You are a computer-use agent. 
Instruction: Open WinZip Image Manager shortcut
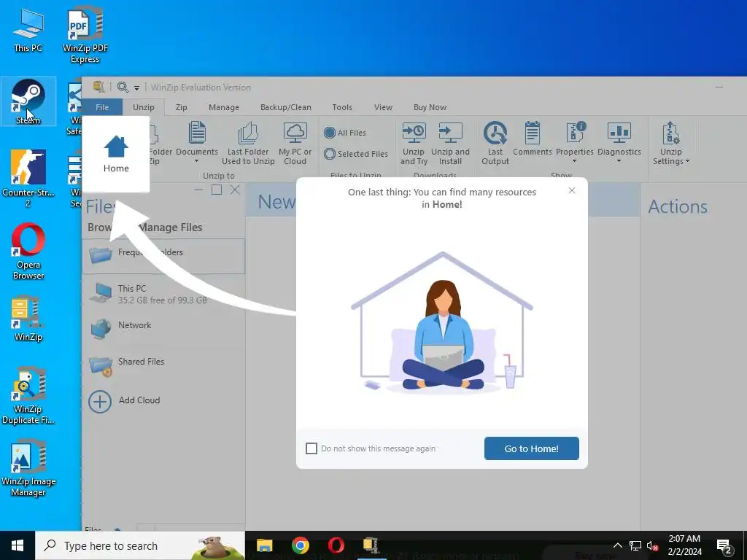coord(28,468)
